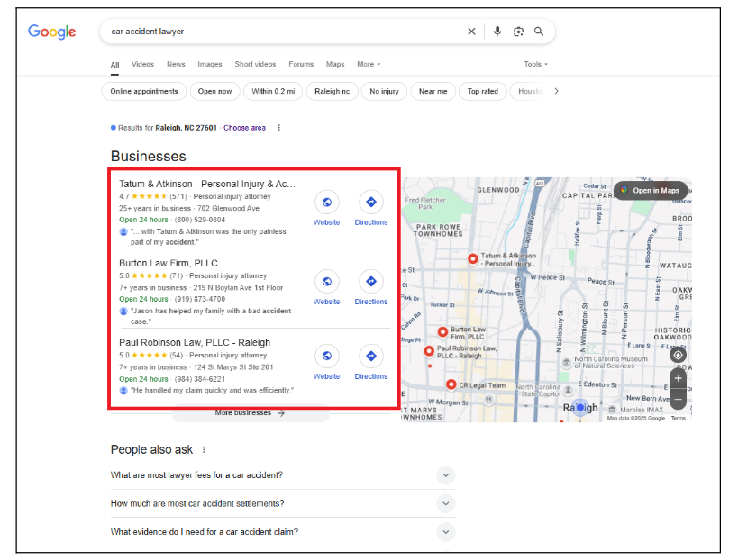Click North Carolina Museum of Natural Sciences marker
Screen dimensions: 738x560
pos(567,363)
